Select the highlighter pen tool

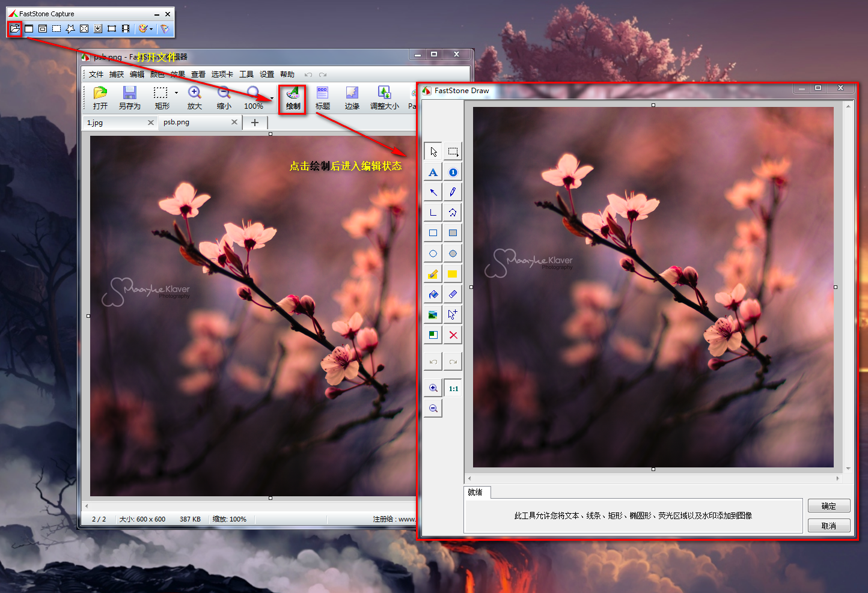coord(433,274)
